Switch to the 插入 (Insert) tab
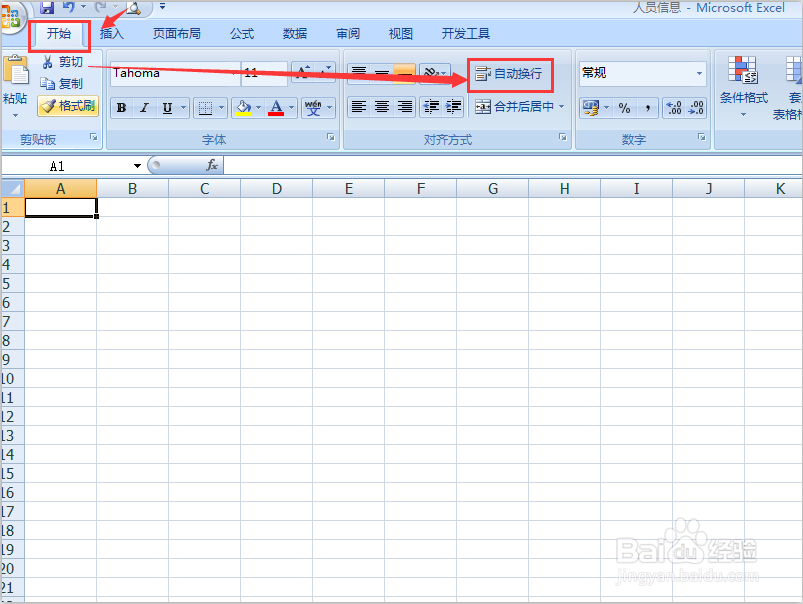This screenshot has width=803, height=604. 112,34
